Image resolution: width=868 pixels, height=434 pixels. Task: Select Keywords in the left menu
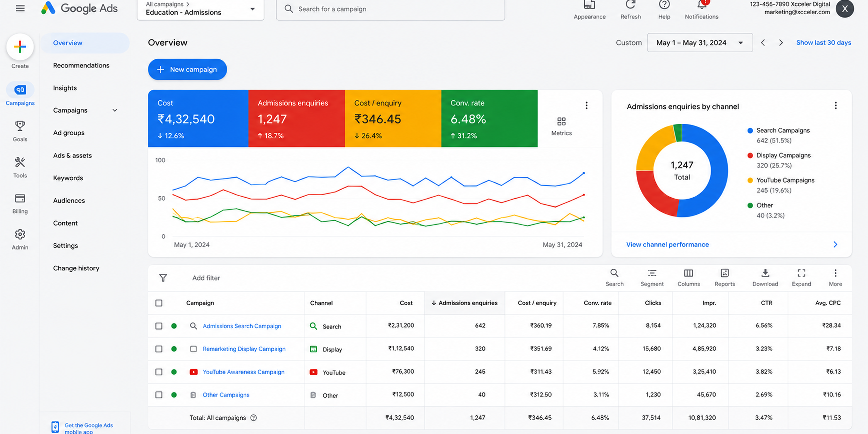(68, 178)
